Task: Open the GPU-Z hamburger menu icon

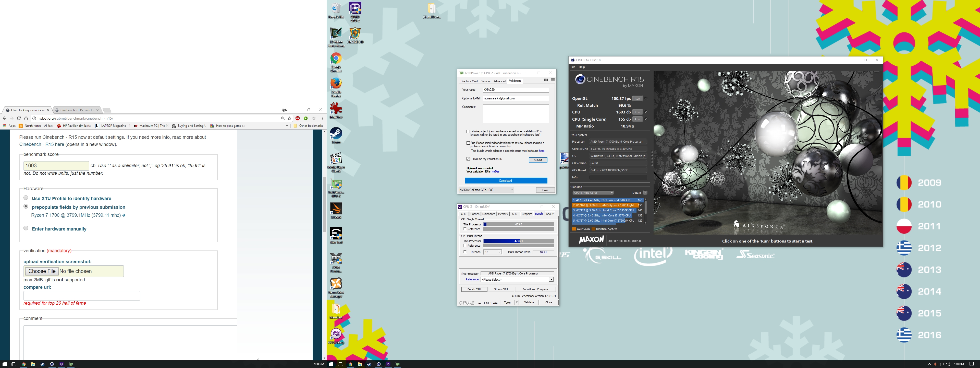Action: pos(553,80)
